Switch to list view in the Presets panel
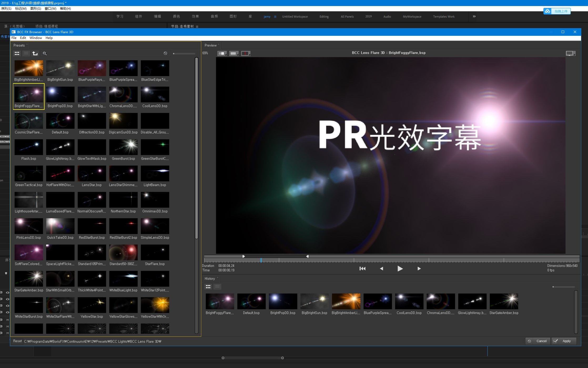Image resolution: width=588 pixels, height=368 pixels. tap(26, 53)
